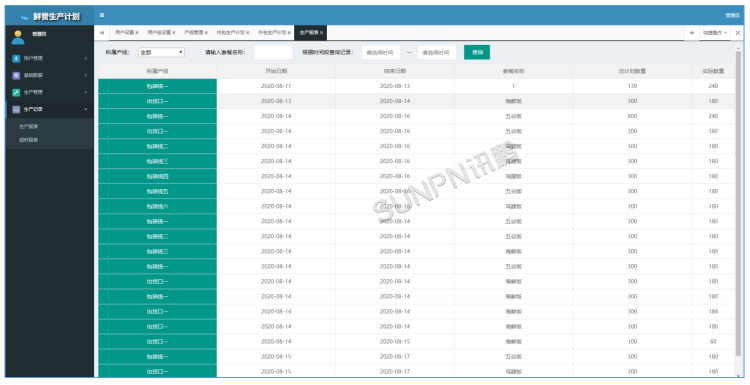Click the scroll tabs left arrow icon

[102, 33]
